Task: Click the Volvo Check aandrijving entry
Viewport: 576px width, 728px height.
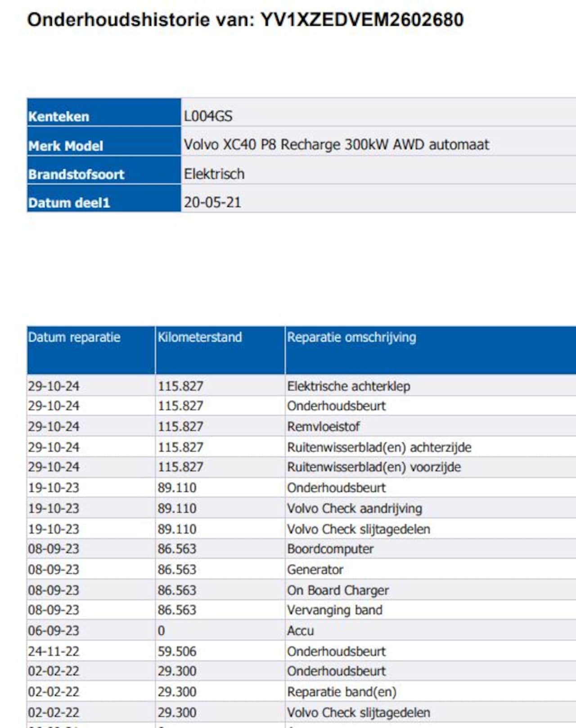Action: point(355,508)
